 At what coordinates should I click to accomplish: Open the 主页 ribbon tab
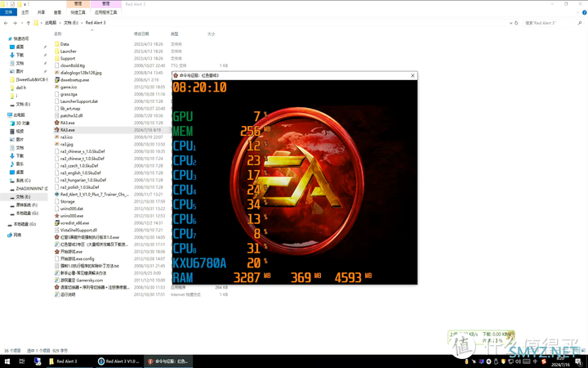pyautogui.click(x=25, y=12)
